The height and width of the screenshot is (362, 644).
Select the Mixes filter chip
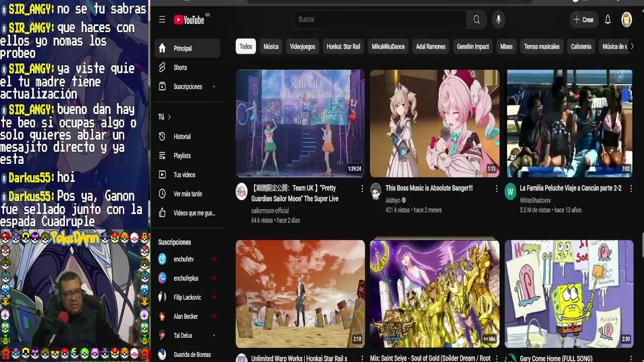(x=506, y=46)
